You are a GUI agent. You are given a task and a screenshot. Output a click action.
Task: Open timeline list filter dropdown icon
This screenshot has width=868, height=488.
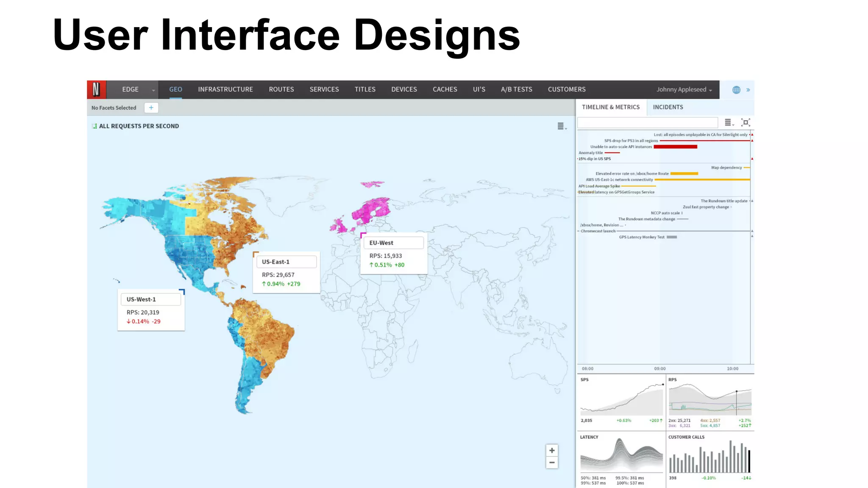[x=729, y=122]
